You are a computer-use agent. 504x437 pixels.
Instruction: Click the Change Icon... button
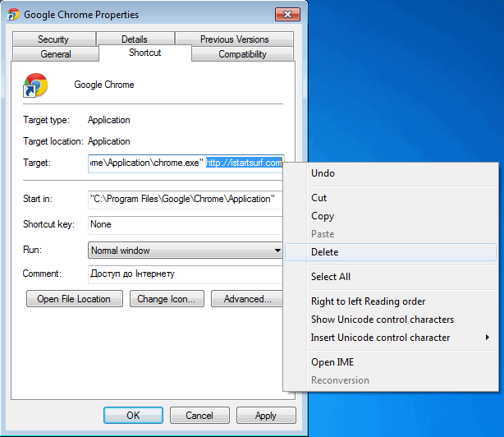(x=167, y=299)
